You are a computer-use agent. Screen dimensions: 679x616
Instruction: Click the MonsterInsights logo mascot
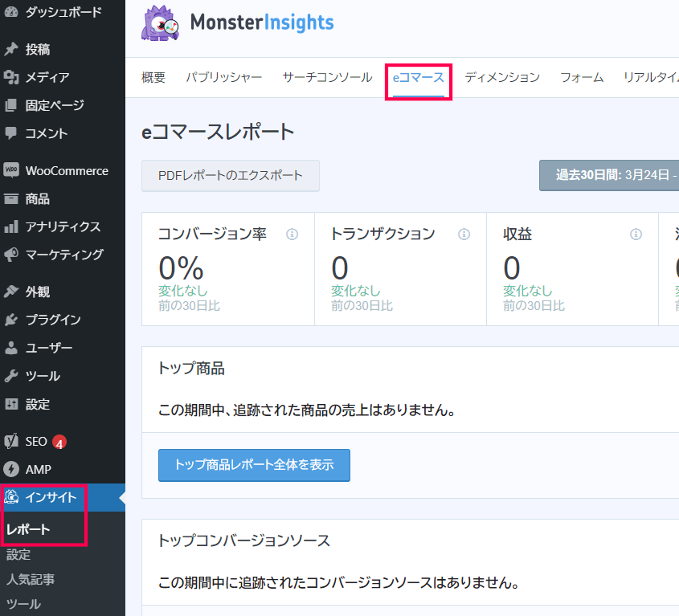coord(160,23)
